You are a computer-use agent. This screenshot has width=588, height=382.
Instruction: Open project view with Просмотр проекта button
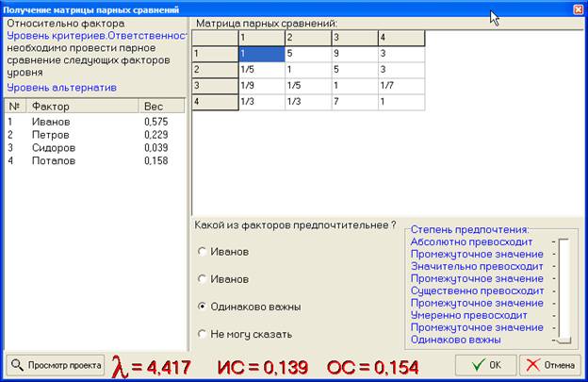pos(55,365)
